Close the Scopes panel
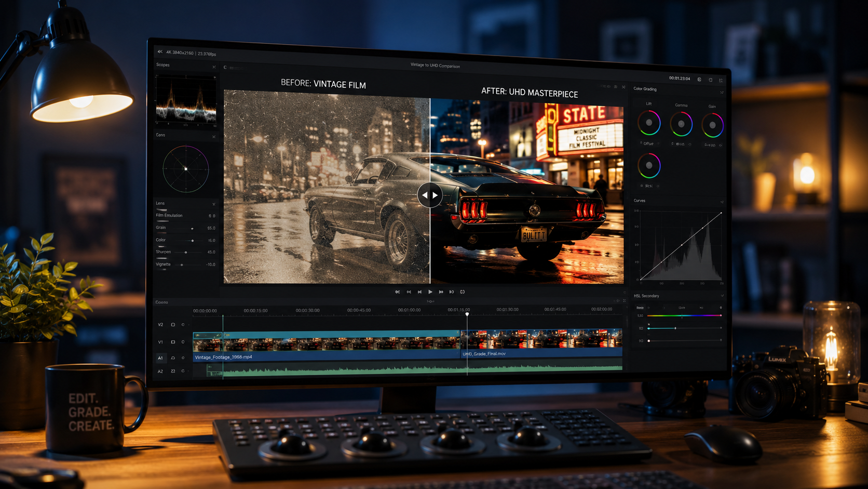868x489 pixels. pos(214,67)
